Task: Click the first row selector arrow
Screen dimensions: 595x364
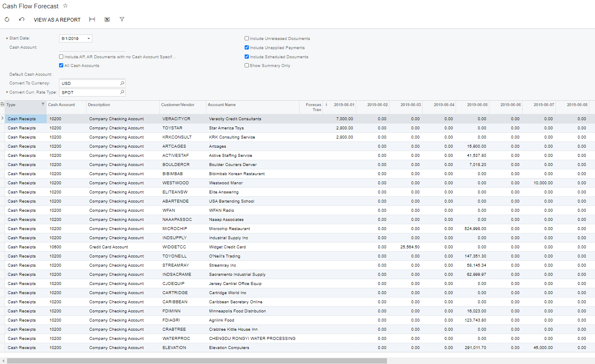Action: tap(2, 119)
